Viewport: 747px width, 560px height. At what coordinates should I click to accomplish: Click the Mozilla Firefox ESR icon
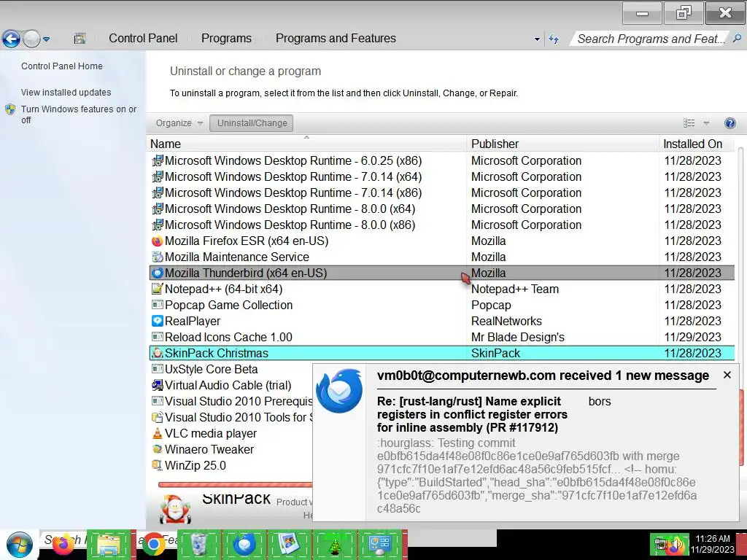coord(158,241)
